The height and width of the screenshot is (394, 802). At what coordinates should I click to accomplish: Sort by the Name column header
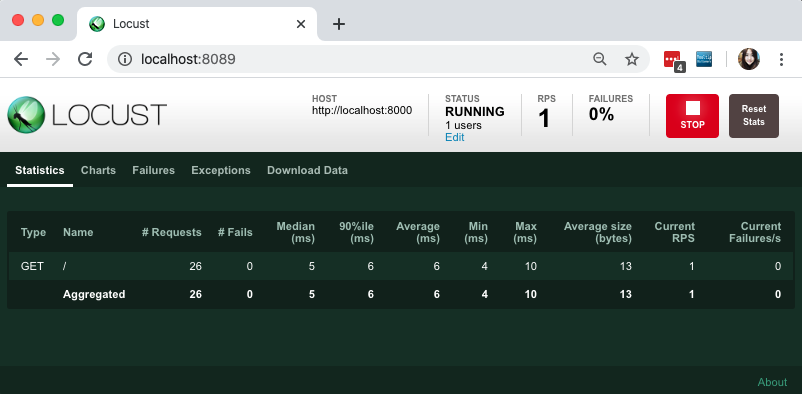[78, 232]
